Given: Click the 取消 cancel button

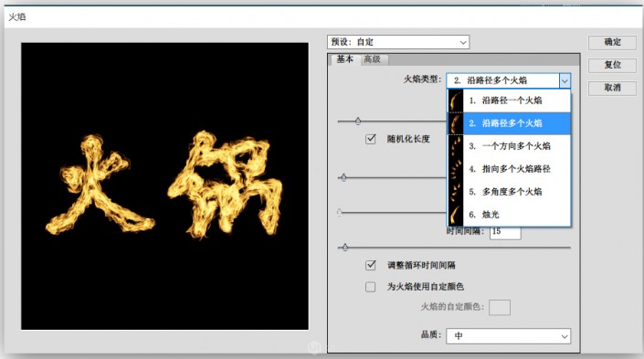Looking at the screenshot, I should coord(612,88).
